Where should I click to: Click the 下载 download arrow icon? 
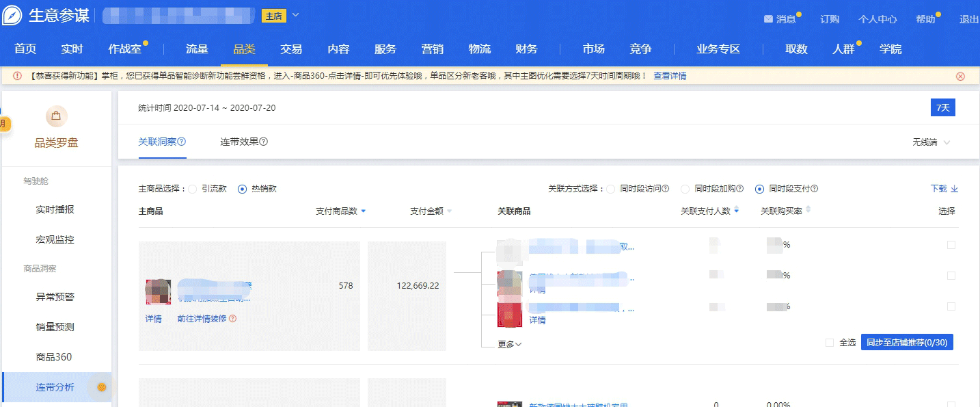click(955, 189)
